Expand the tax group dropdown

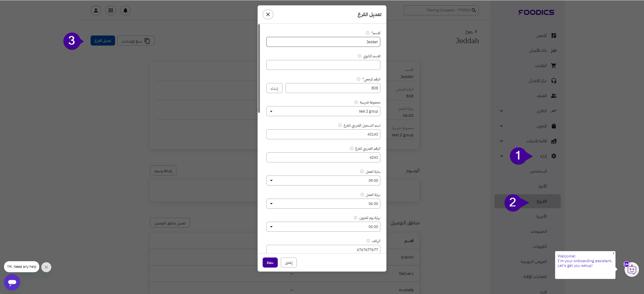[x=271, y=111]
